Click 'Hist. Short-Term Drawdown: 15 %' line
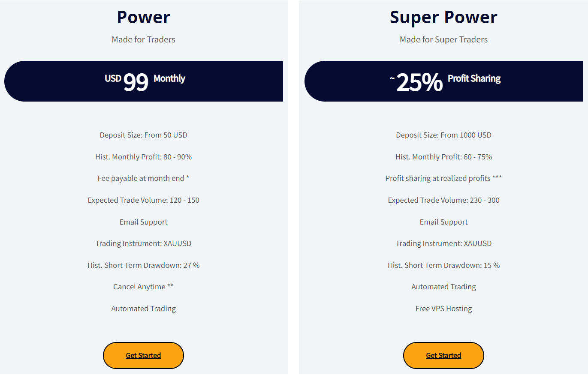The width and height of the screenshot is (588, 375). [443, 265]
